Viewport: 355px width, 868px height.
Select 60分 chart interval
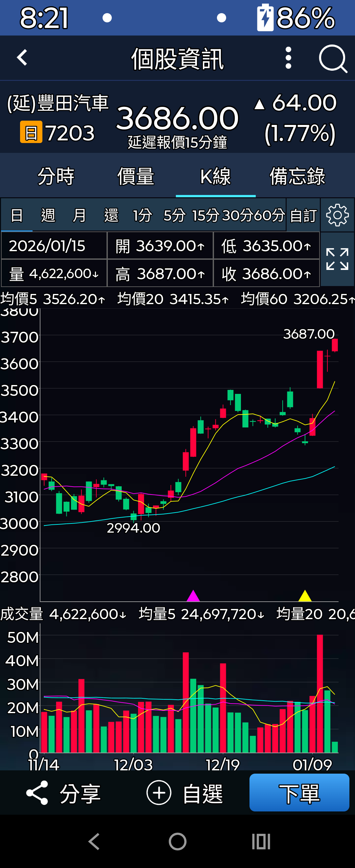pyautogui.click(x=269, y=215)
